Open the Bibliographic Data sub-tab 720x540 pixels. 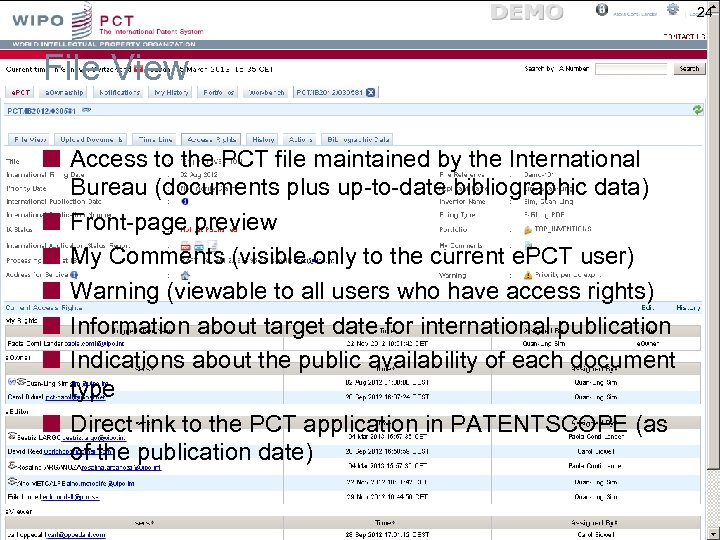358,139
